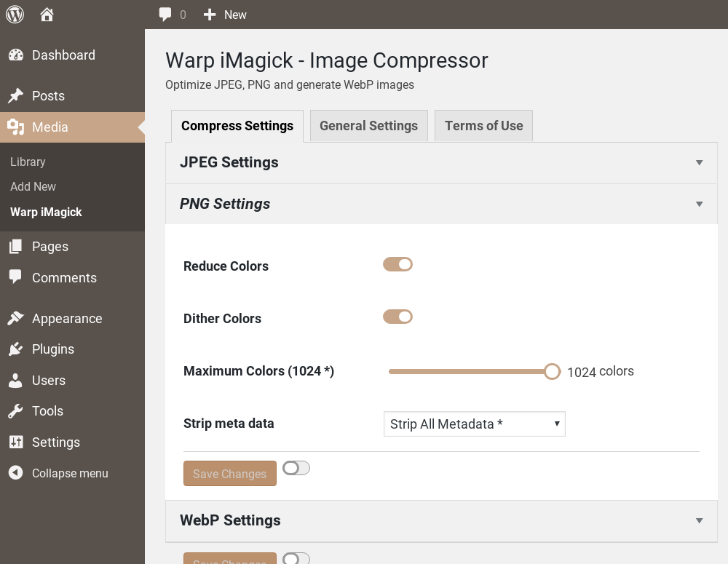The image size is (728, 564).
Task: Click the Save Changes button
Action: pyautogui.click(x=229, y=474)
